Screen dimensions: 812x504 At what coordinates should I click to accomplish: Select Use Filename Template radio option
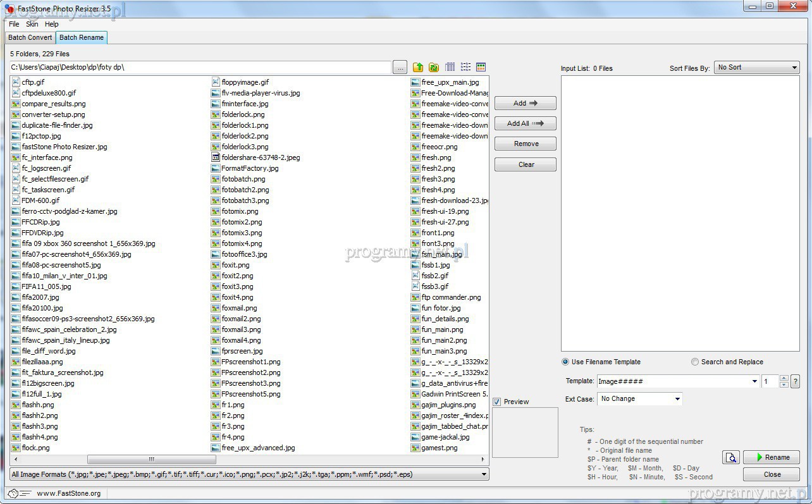click(x=565, y=362)
